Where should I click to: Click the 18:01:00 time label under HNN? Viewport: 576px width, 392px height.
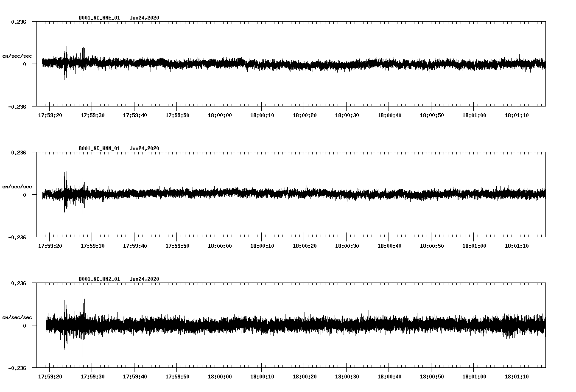point(474,246)
